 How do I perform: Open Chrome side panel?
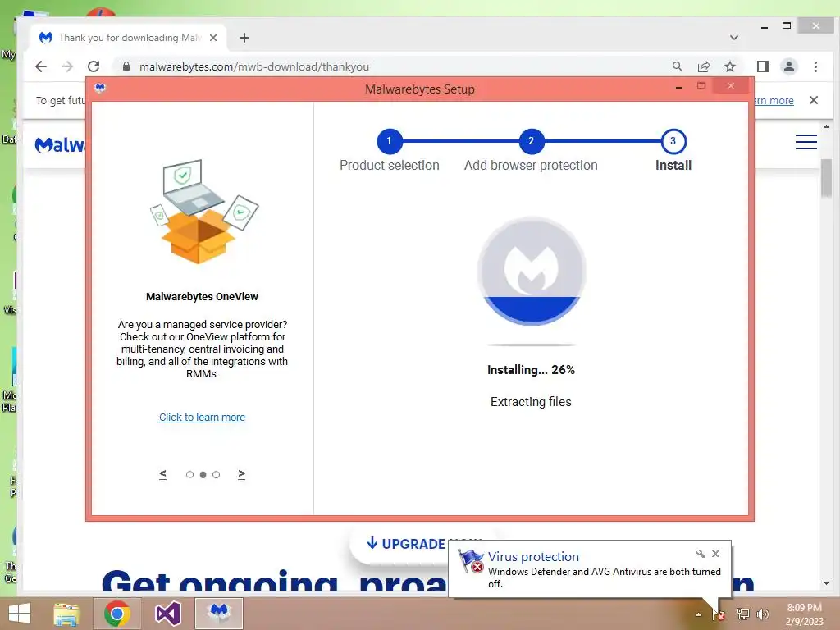point(762,66)
